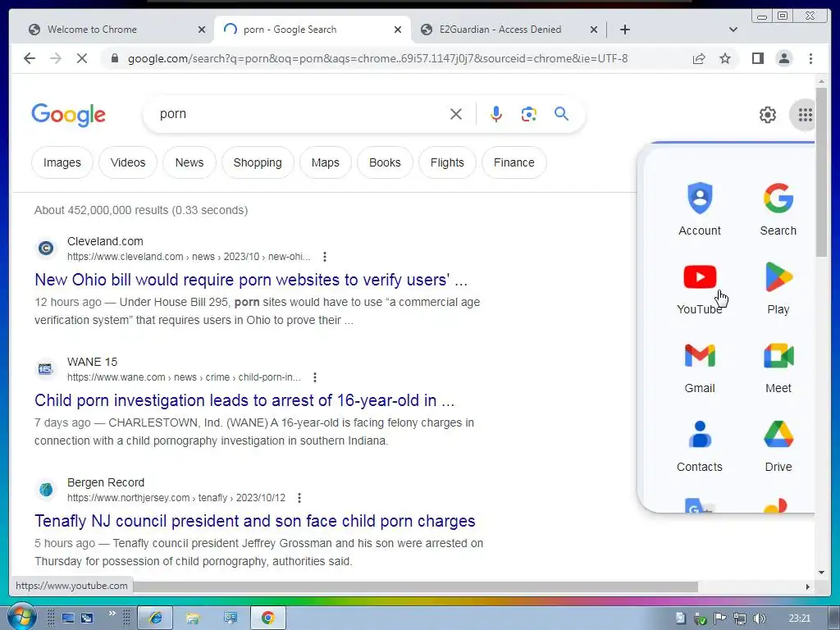Open Contacts from apps panel

coord(700,445)
